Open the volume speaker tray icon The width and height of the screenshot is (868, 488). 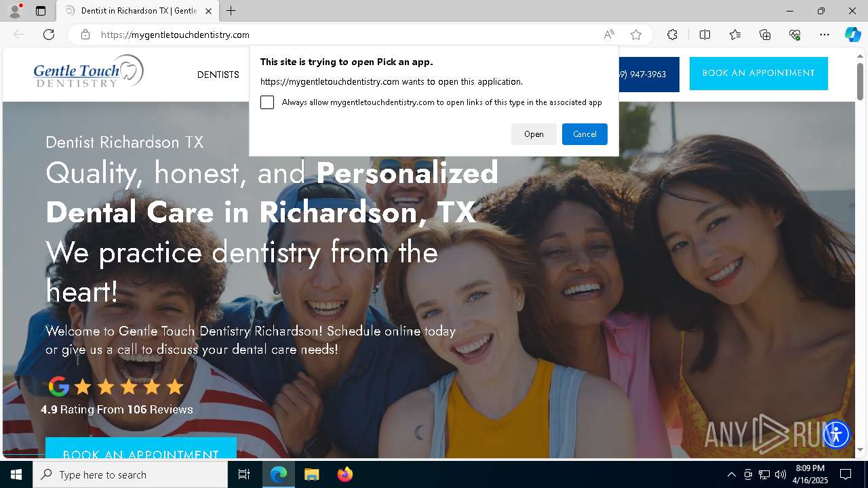tap(781, 474)
